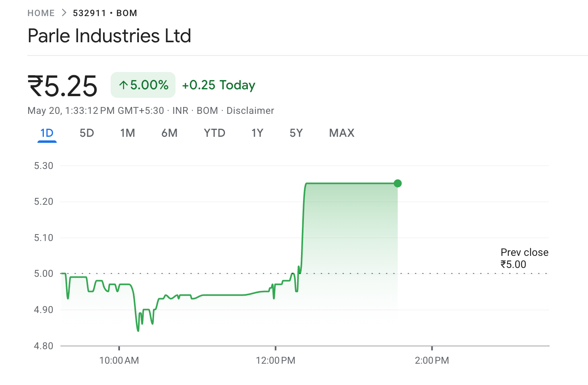Click the +0.25 Today text
Screen dimensions: 588x385
click(219, 85)
